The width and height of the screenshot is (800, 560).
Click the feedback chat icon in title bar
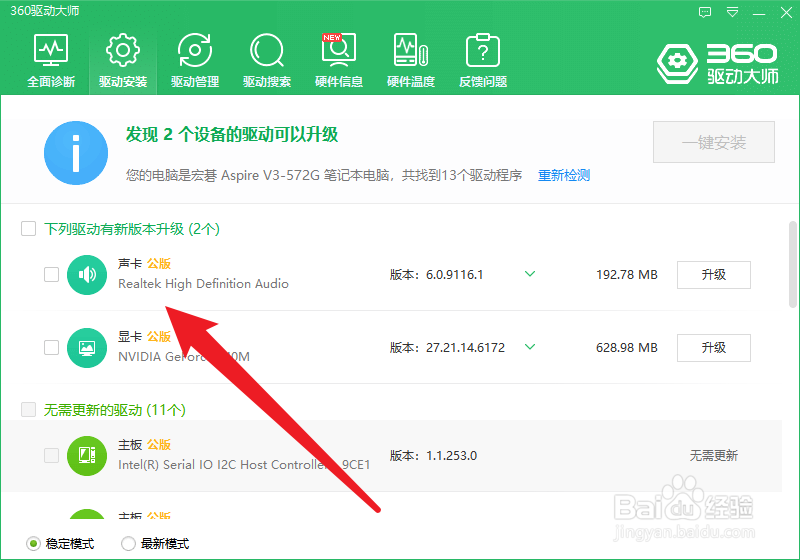705,12
